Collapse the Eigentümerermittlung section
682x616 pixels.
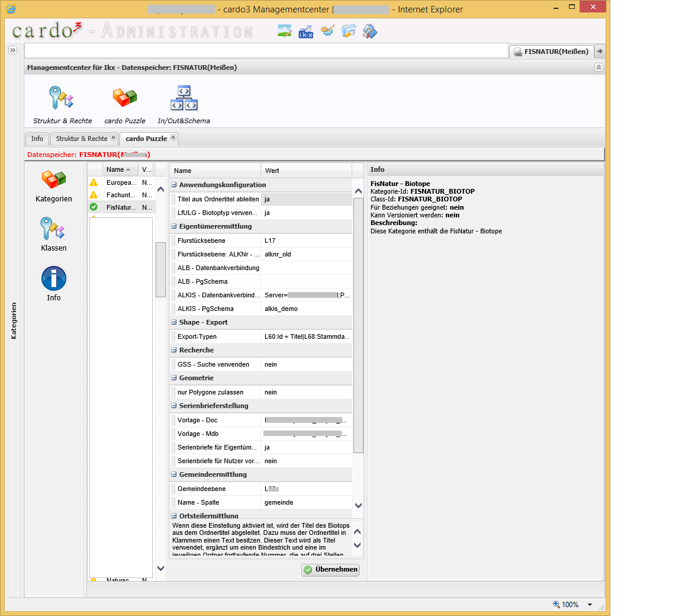pos(174,226)
